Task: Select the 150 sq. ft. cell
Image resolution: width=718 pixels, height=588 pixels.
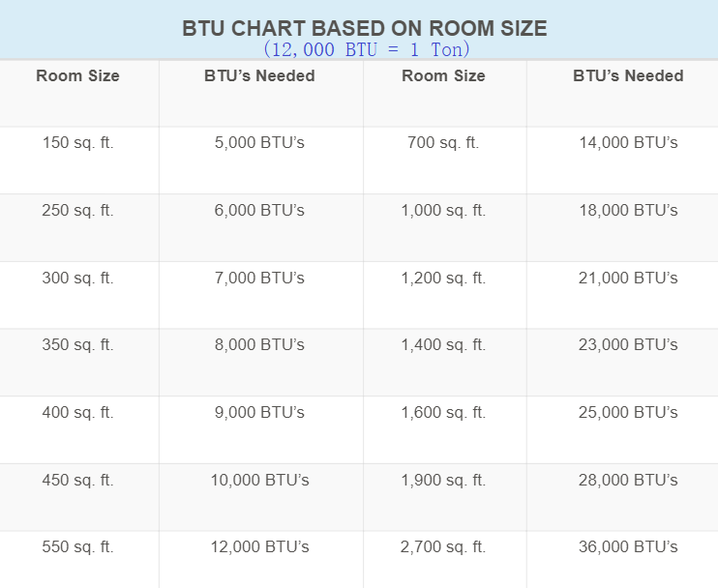Action: coord(78,143)
